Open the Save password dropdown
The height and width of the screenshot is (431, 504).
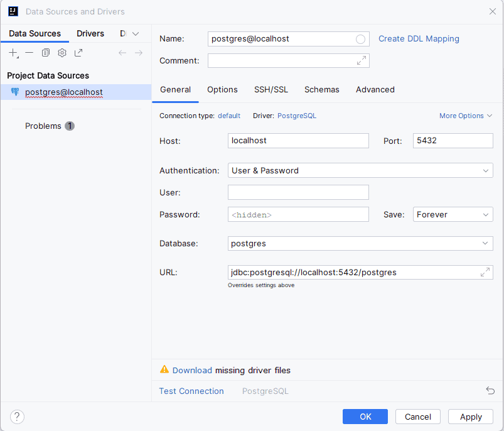(453, 214)
